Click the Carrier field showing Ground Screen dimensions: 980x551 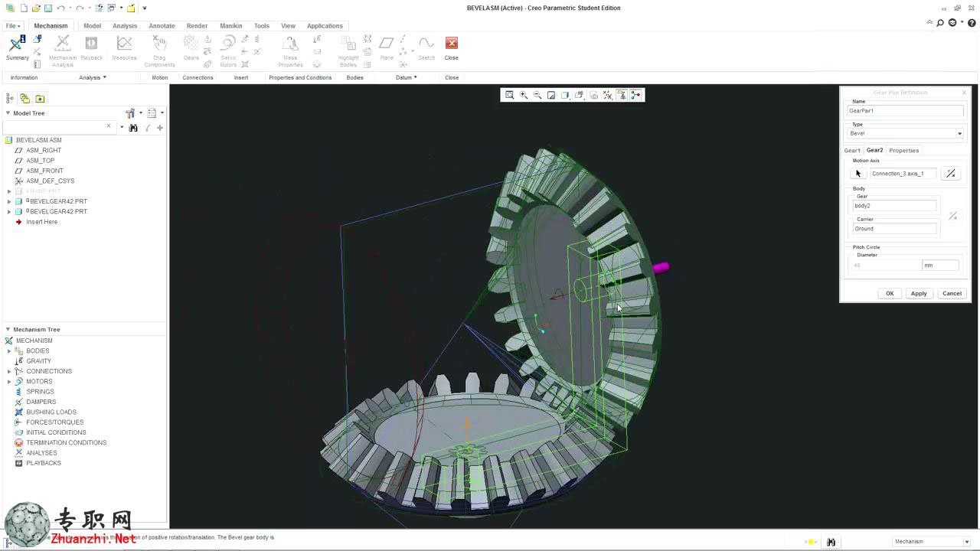point(894,229)
